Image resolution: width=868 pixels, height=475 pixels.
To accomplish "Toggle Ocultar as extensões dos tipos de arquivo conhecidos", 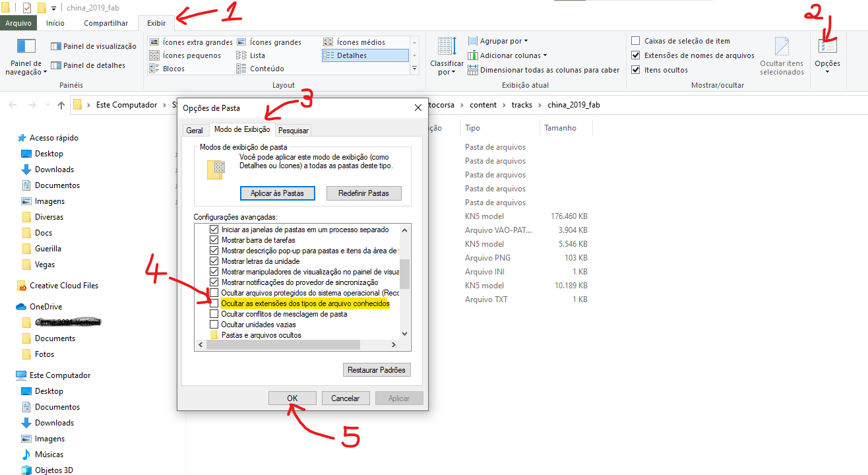I will coord(214,303).
